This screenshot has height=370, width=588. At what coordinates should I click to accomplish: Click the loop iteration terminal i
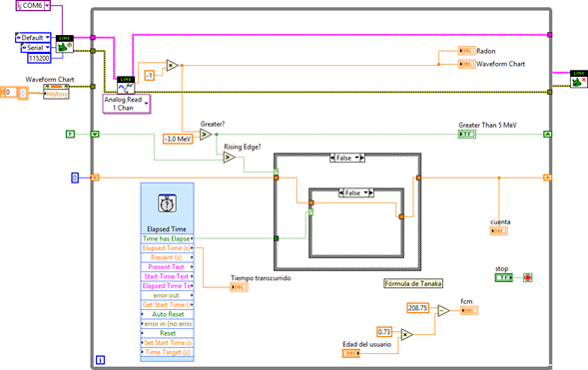tap(100, 360)
